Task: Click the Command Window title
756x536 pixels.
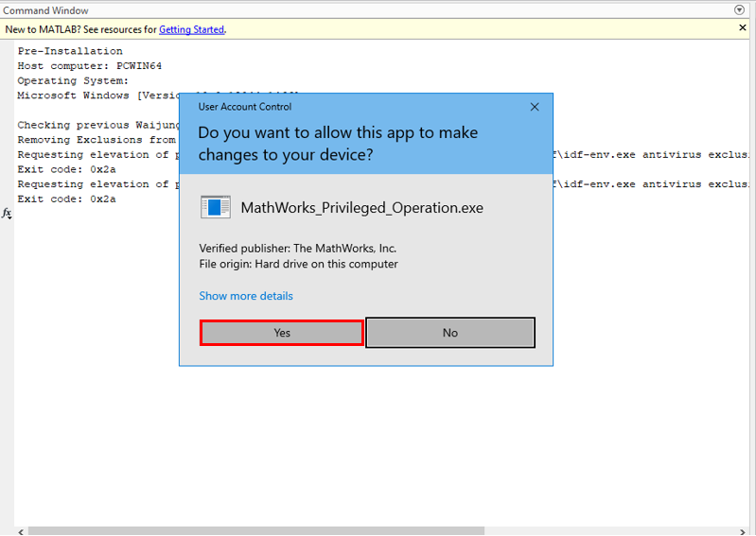Action: click(x=45, y=10)
